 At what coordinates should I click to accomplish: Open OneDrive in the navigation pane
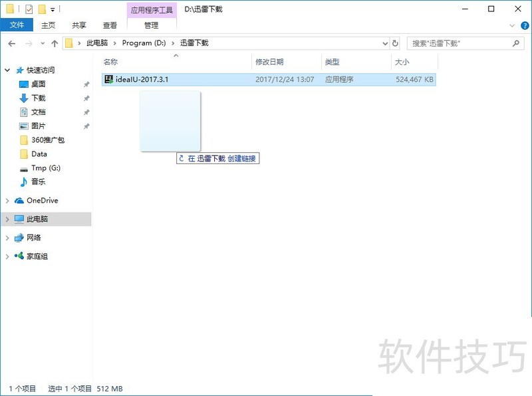[43, 201]
